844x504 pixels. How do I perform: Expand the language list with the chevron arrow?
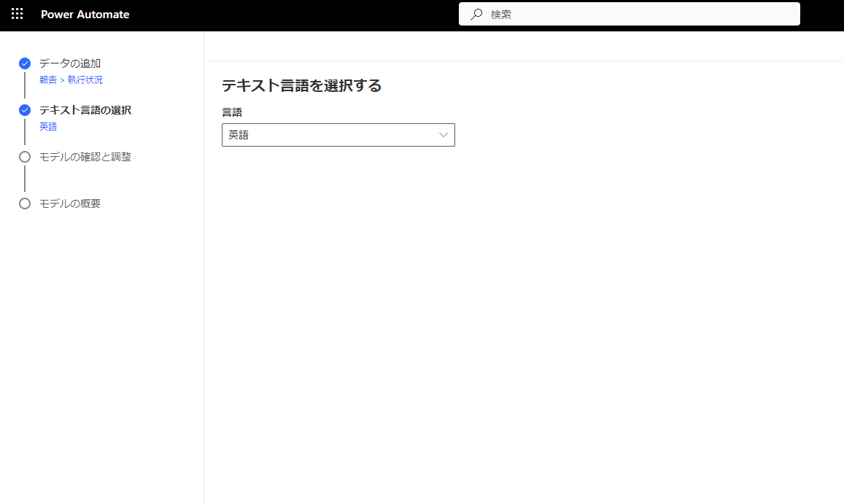(443, 135)
